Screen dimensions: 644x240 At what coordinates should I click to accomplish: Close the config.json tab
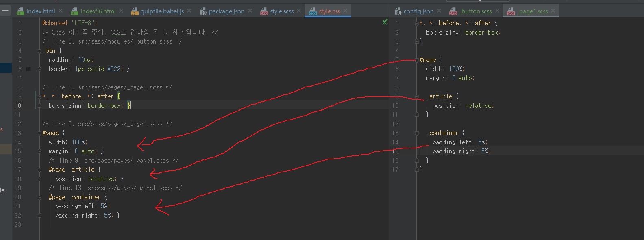click(439, 11)
